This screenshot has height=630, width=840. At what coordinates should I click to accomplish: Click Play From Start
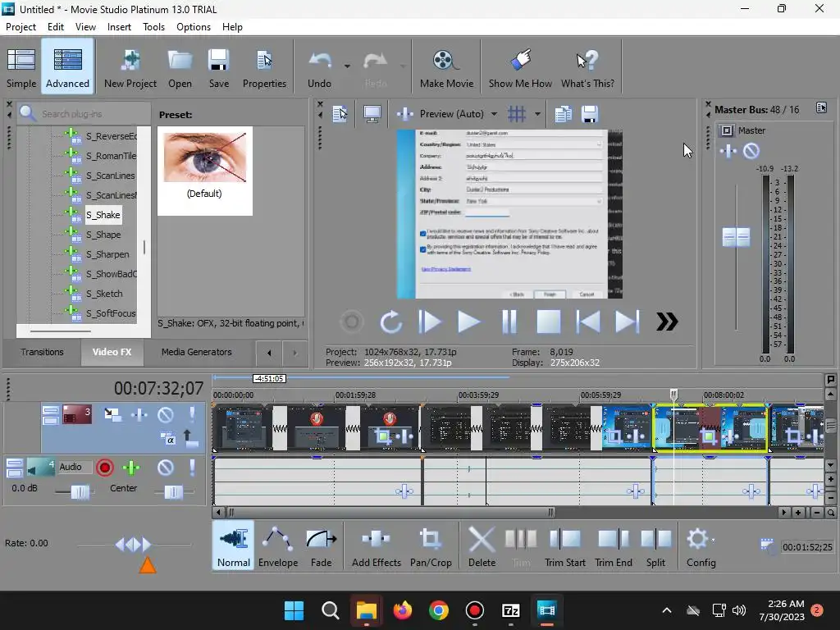(x=430, y=322)
